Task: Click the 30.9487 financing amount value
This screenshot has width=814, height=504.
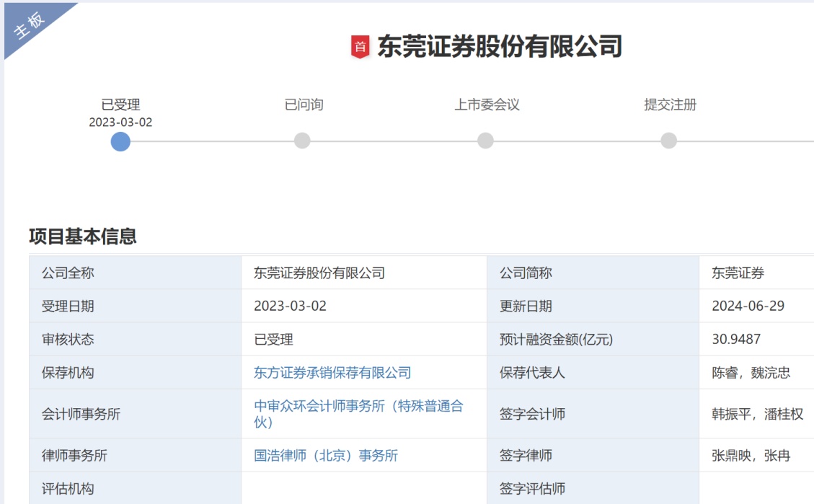Action: pyautogui.click(x=736, y=340)
